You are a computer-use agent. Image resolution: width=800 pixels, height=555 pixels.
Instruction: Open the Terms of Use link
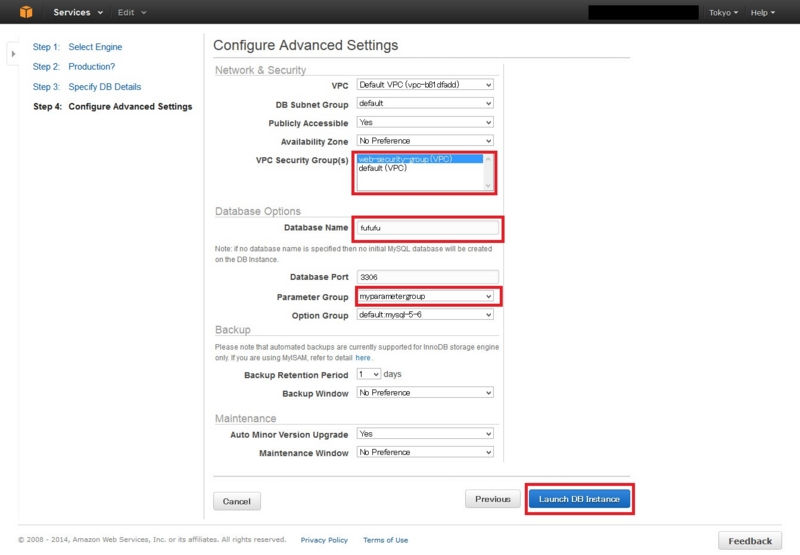(x=386, y=540)
